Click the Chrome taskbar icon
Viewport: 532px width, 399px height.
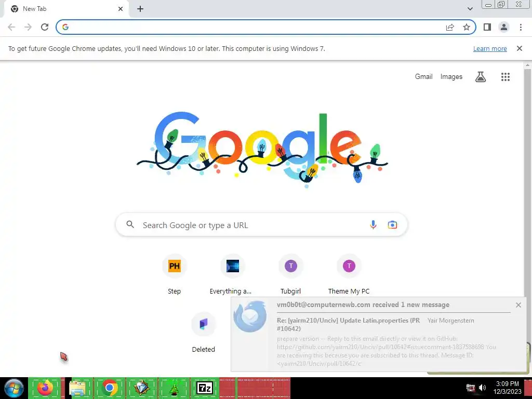109,388
